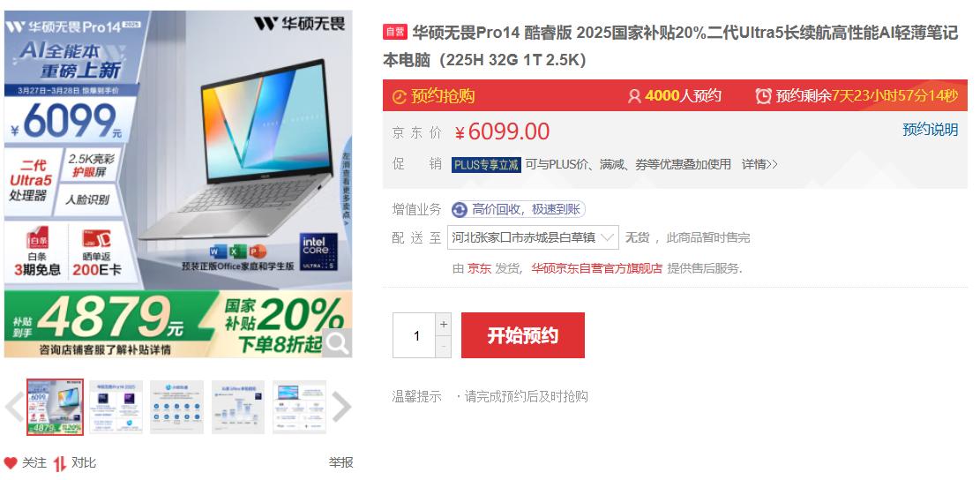Open the 预约说明 link

tap(930, 130)
